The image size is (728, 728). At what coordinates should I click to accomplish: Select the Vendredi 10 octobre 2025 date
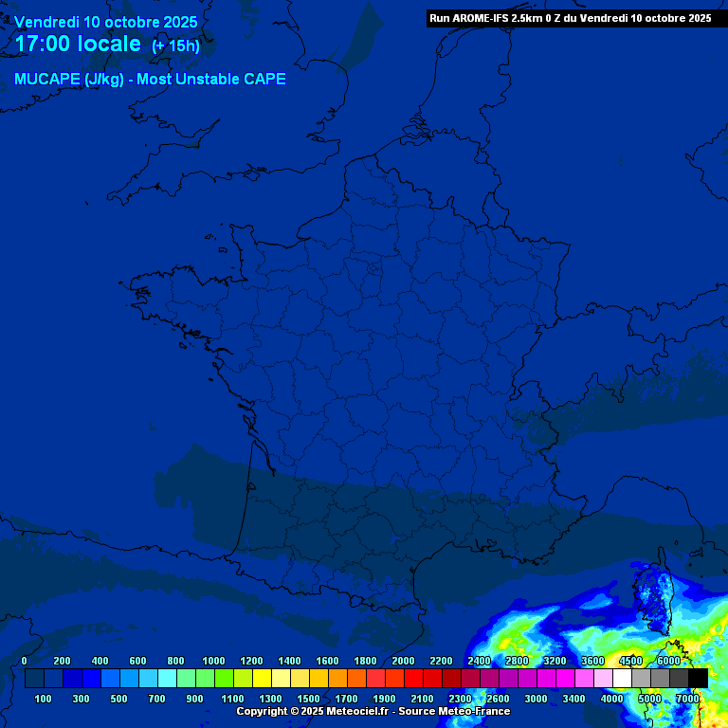pyautogui.click(x=106, y=22)
